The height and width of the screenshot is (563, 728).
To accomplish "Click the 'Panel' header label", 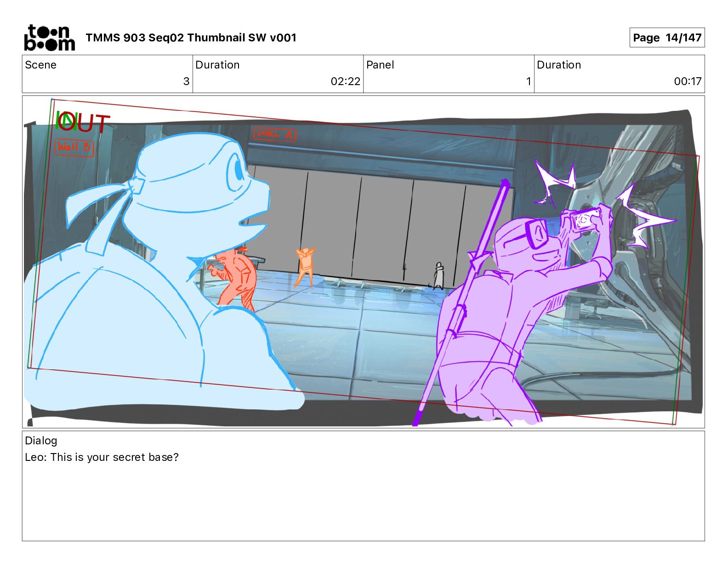I will tap(380, 65).
